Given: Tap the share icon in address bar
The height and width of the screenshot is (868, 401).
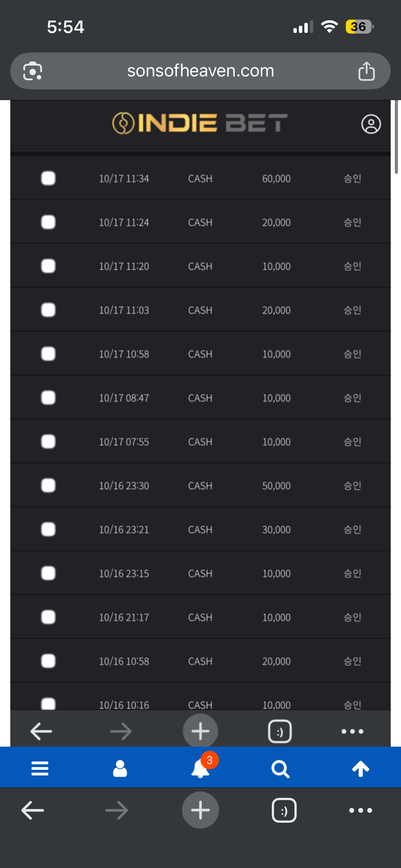Looking at the screenshot, I should 366,71.
